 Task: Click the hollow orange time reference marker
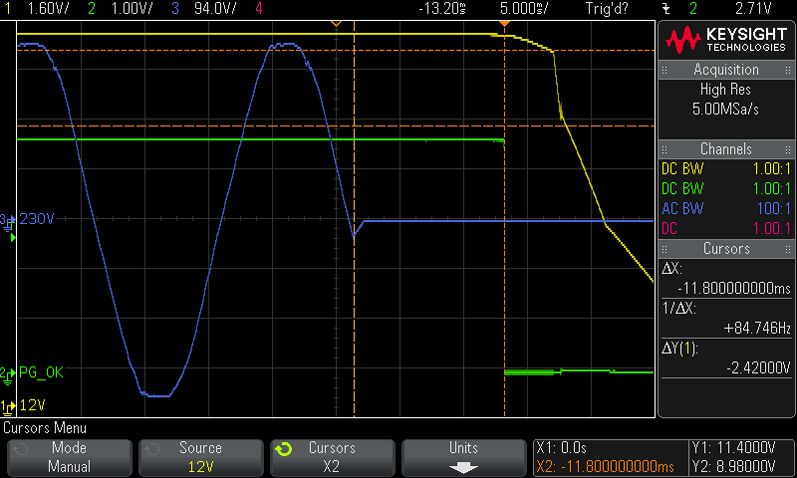pos(335,23)
